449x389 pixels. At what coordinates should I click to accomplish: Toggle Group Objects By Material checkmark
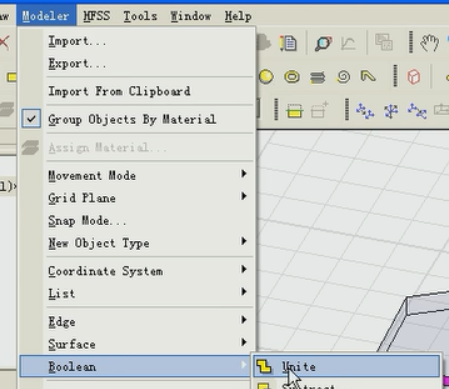[31, 119]
